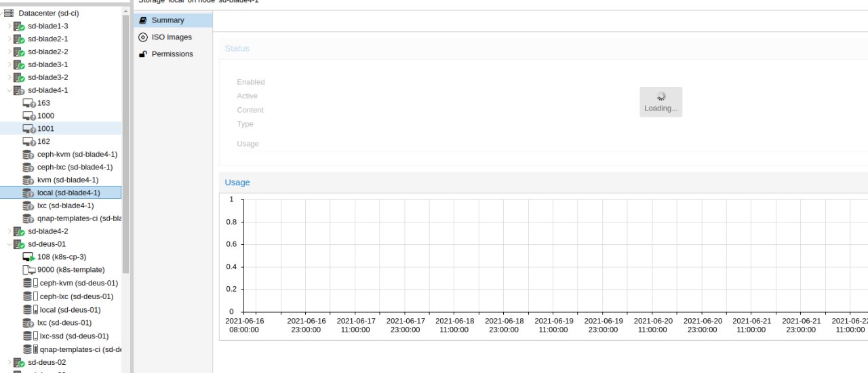The width and height of the screenshot is (868, 373).
Task: Click the Usage panel header
Action: (x=543, y=182)
